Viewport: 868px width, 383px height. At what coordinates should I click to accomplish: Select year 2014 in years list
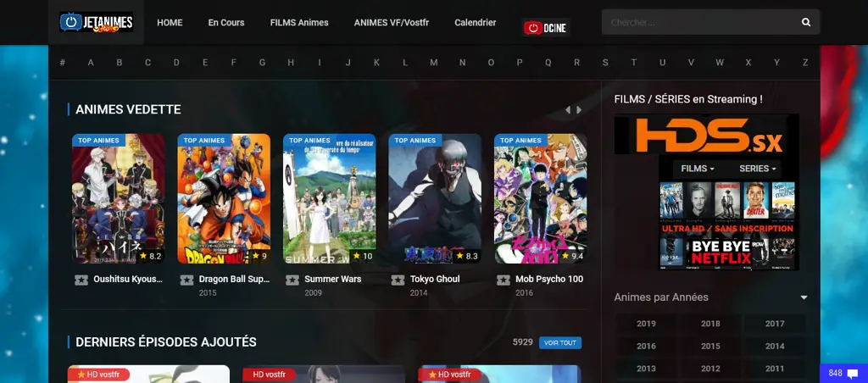click(x=775, y=346)
